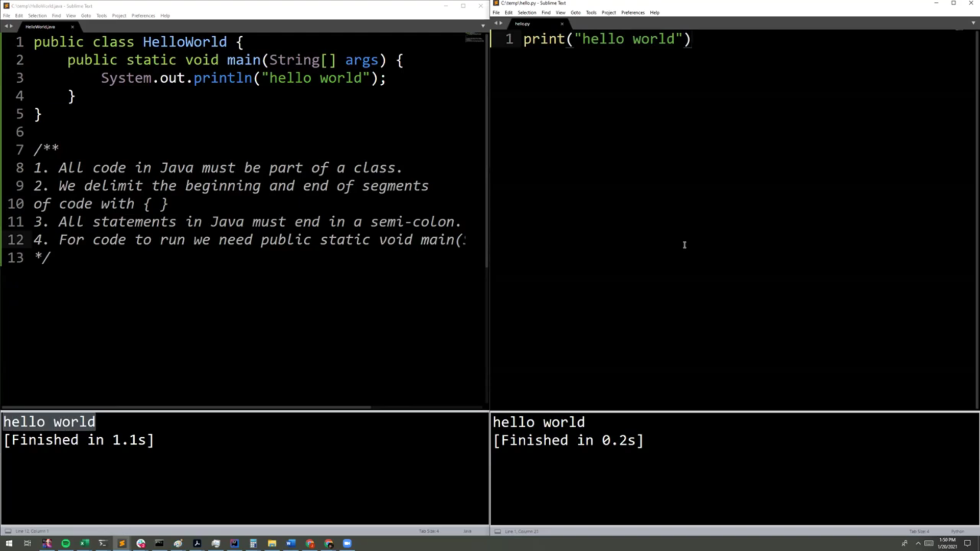Click horizontal scrollbar in Java editor
The height and width of the screenshot is (551, 980).
click(186, 407)
